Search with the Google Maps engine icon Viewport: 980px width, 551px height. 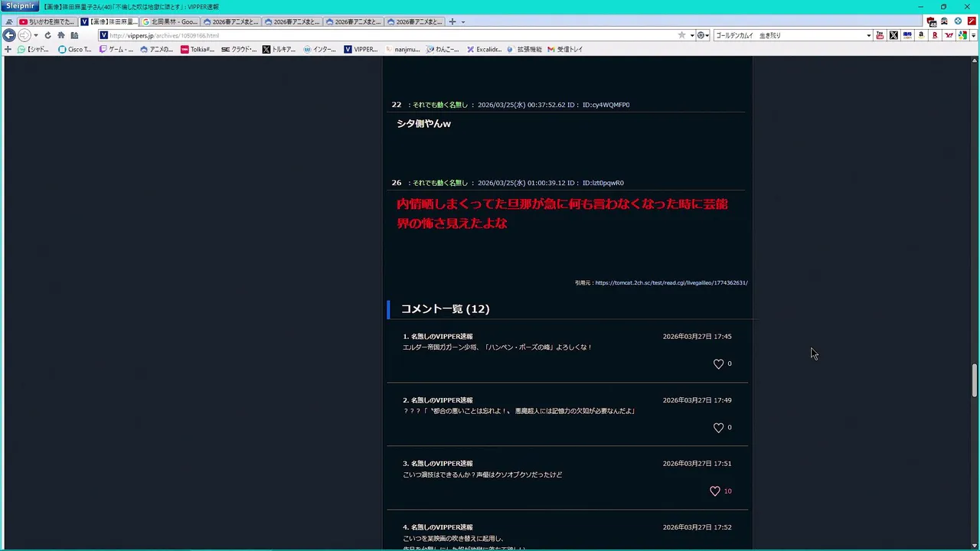[x=962, y=35]
